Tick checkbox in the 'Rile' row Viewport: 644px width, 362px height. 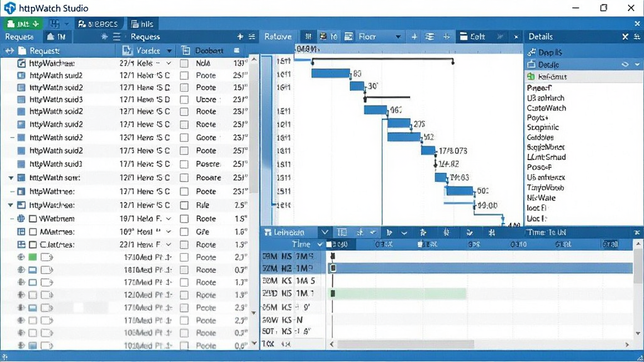click(x=184, y=206)
